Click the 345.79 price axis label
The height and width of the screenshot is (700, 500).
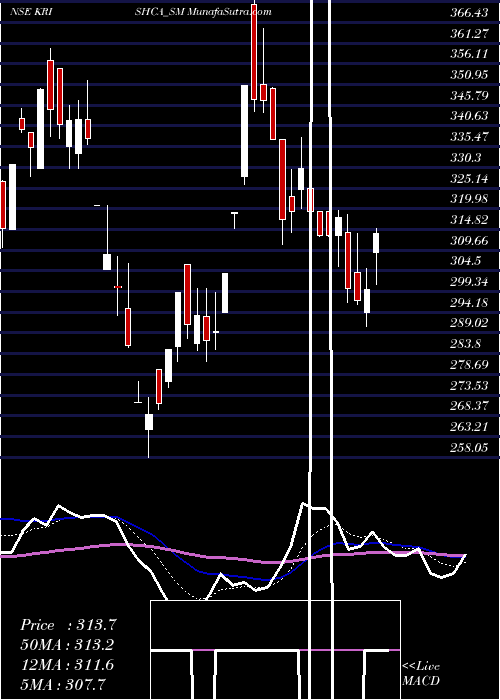(x=469, y=96)
